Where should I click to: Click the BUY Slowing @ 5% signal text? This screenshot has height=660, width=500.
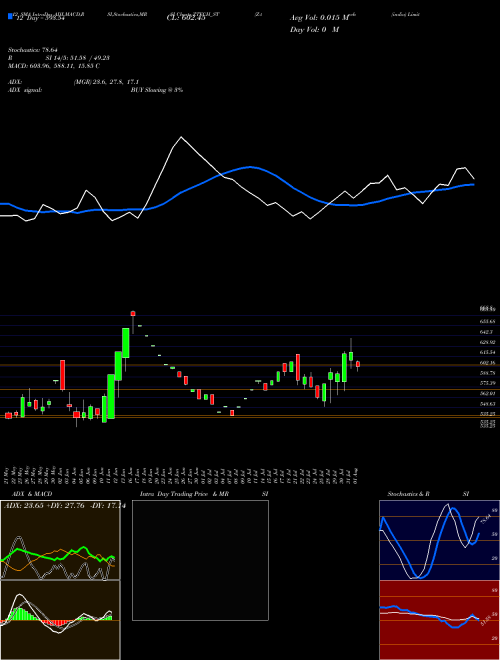tap(157, 90)
